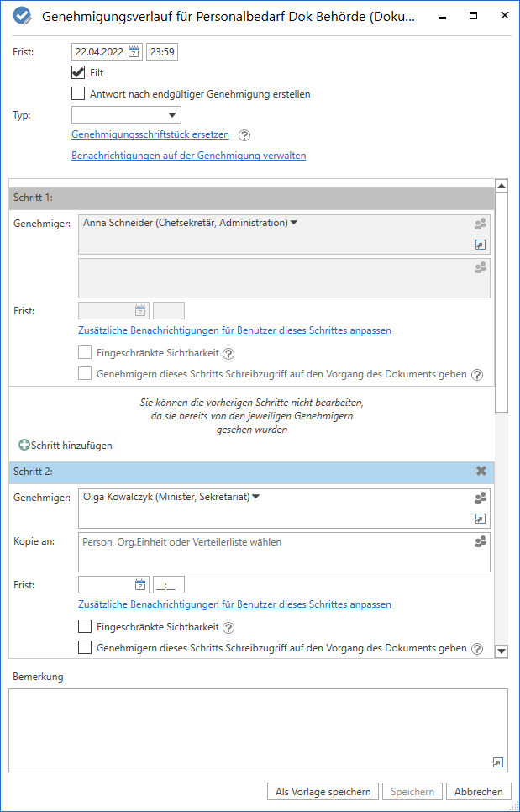The width and height of the screenshot is (520, 812).
Task: Open people picker for Kopie an field
Action: click(481, 542)
